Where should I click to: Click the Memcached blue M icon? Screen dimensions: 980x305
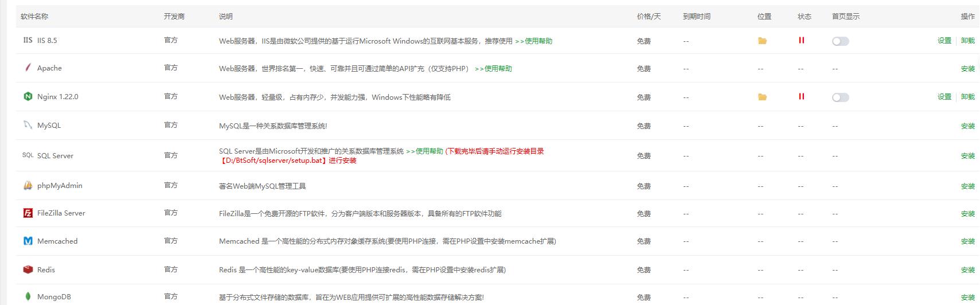(x=28, y=241)
